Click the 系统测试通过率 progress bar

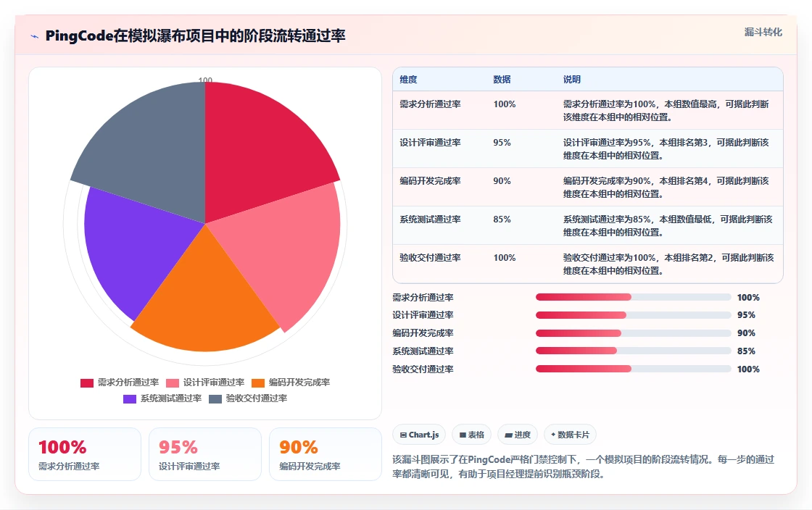634,351
